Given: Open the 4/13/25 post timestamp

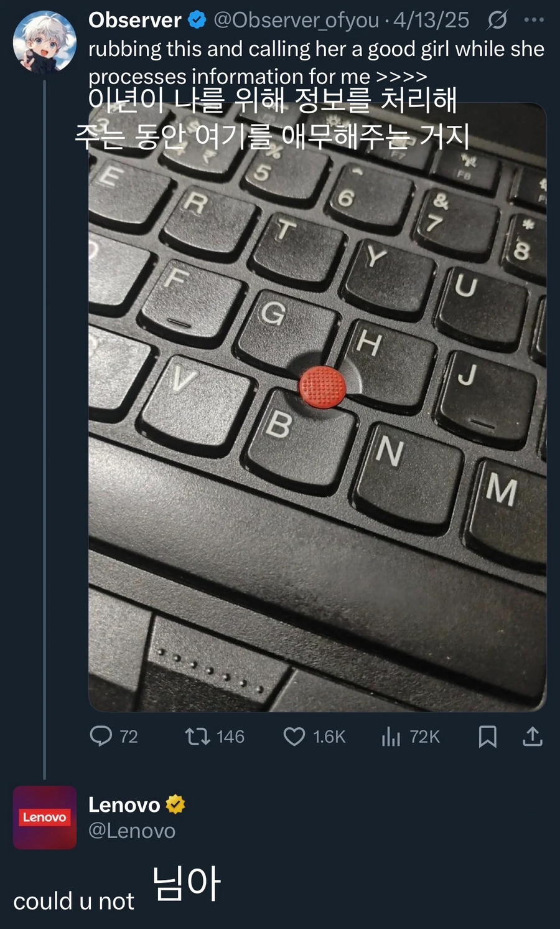Looking at the screenshot, I should pyautogui.click(x=431, y=21).
